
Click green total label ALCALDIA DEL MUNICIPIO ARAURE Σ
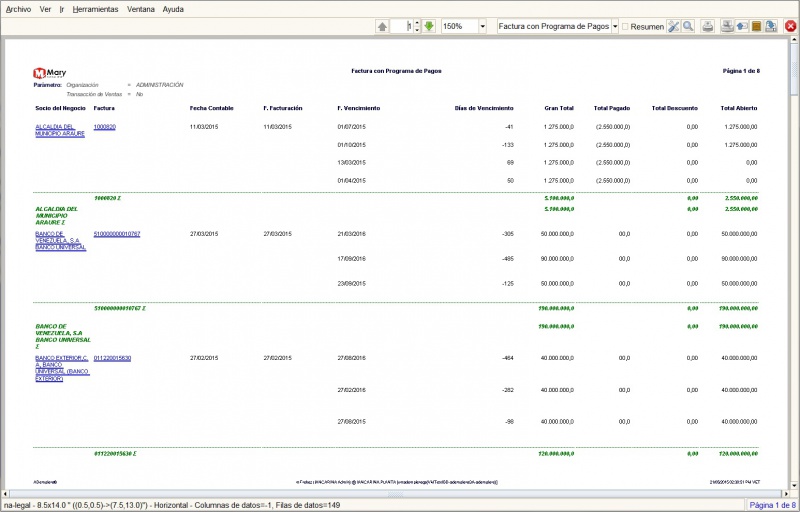coord(56,216)
